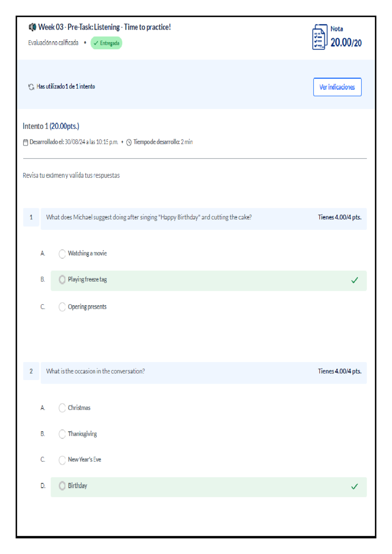Open the Ver indicaciones panel
Screen dimensions: 392x554
click(337, 87)
